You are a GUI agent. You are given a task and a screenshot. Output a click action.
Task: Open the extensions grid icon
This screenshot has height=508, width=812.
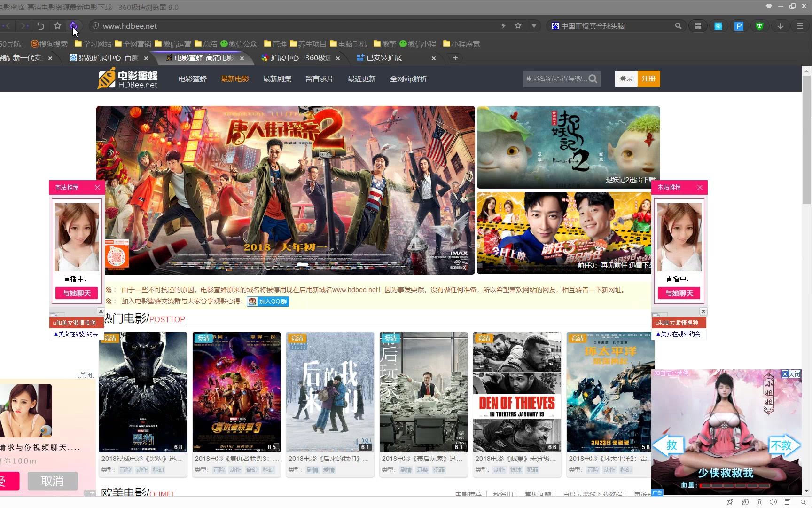698,26
